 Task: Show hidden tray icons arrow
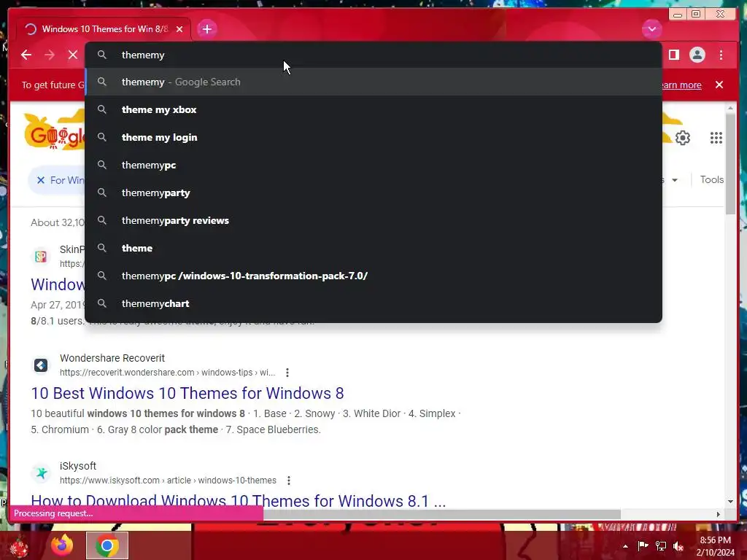[625, 546]
